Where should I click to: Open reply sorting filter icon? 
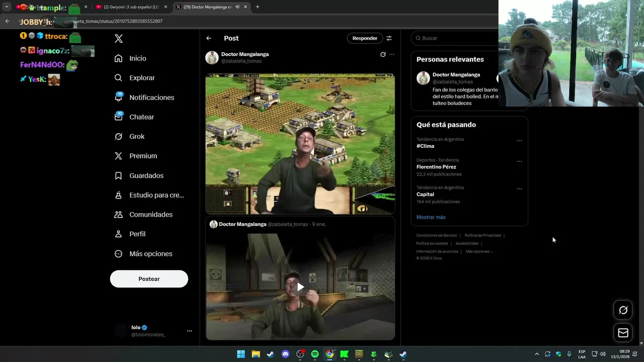389,38
